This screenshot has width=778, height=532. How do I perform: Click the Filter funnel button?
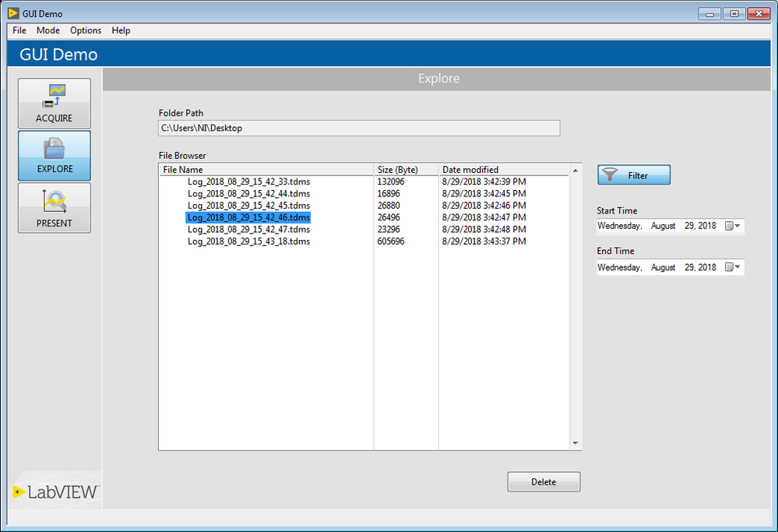tap(633, 175)
